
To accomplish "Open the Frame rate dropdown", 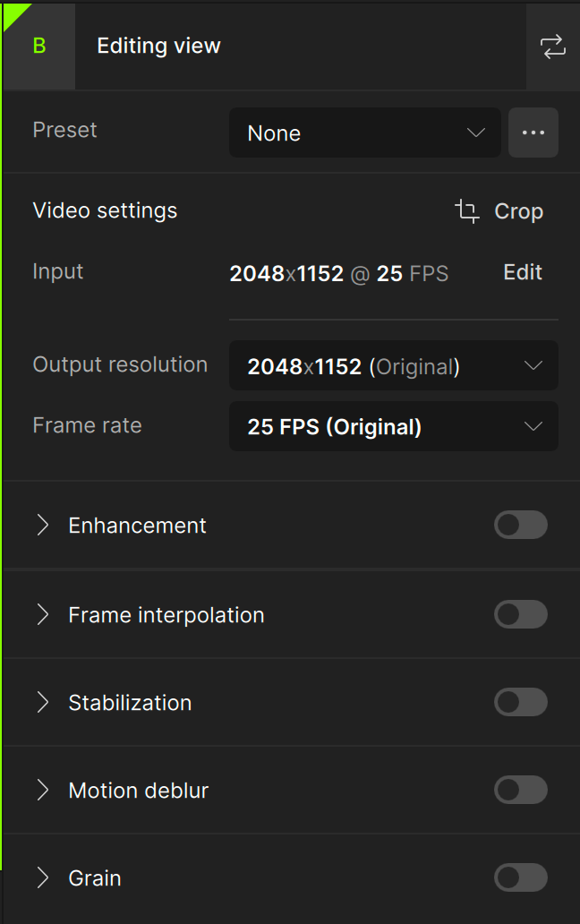I will pos(394,426).
